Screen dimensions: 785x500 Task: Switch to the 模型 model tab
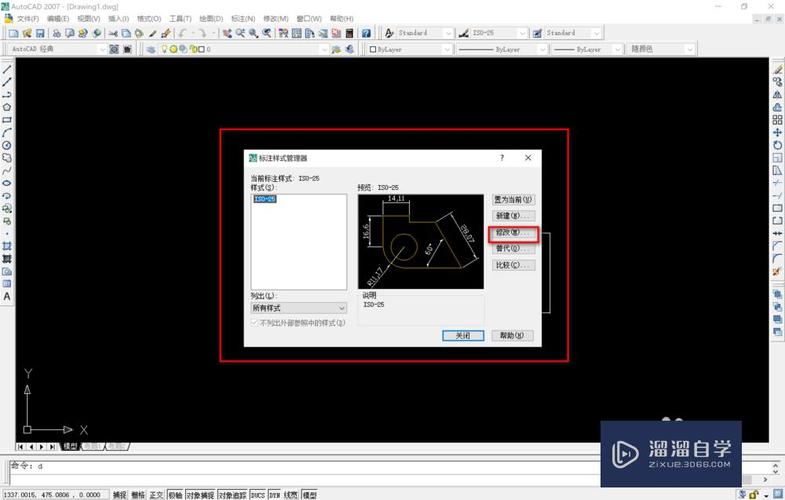[70, 446]
